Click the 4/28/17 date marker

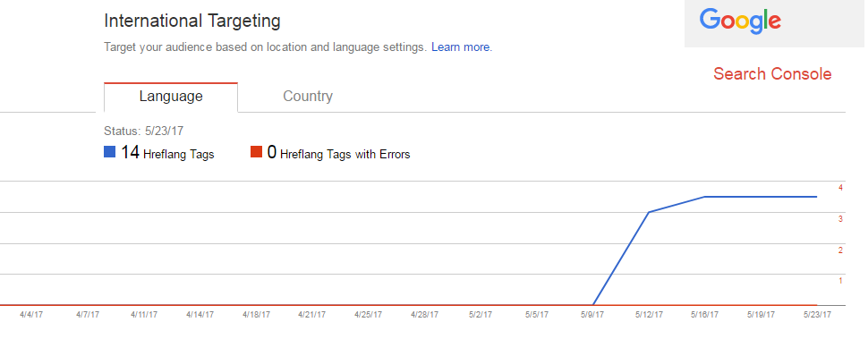coord(424,315)
